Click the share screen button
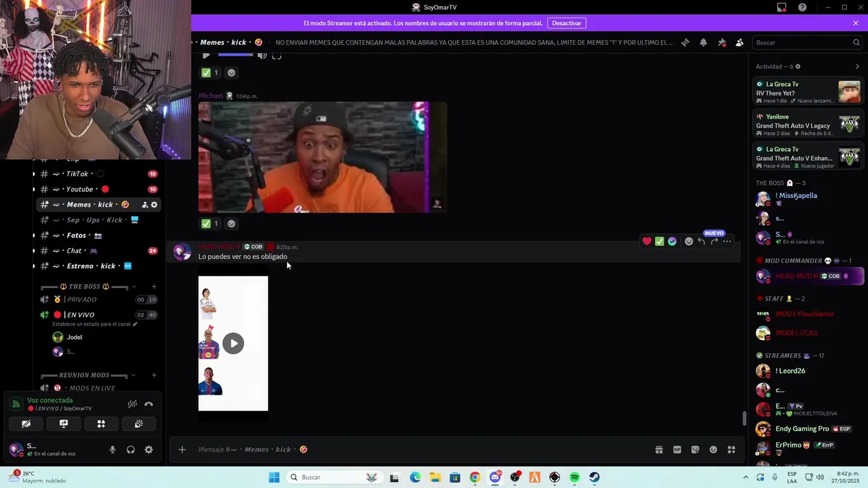The width and height of the screenshot is (868, 488). [64, 424]
